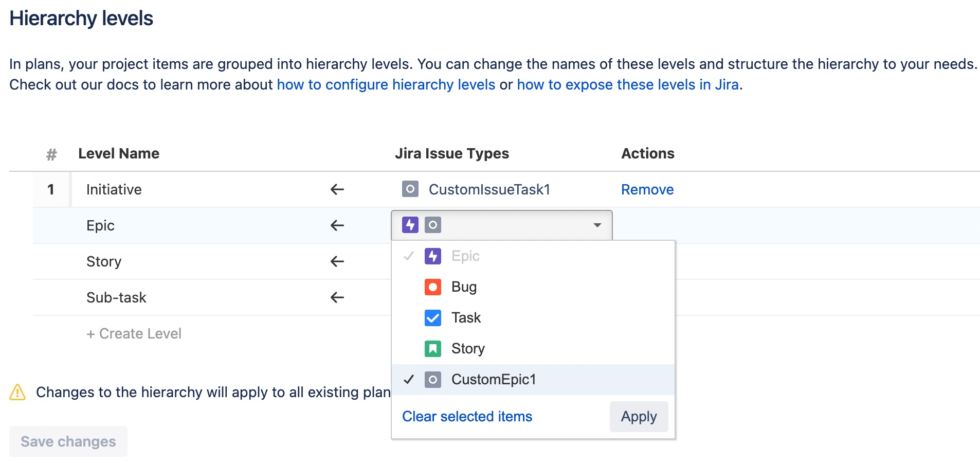Click the # column header symbol

coord(51,154)
